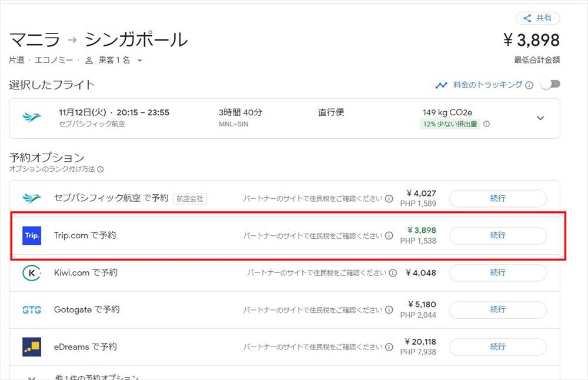588x380 pixels.
Task: Open the 乗客1名 passenger dropdown
Action: 114,60
